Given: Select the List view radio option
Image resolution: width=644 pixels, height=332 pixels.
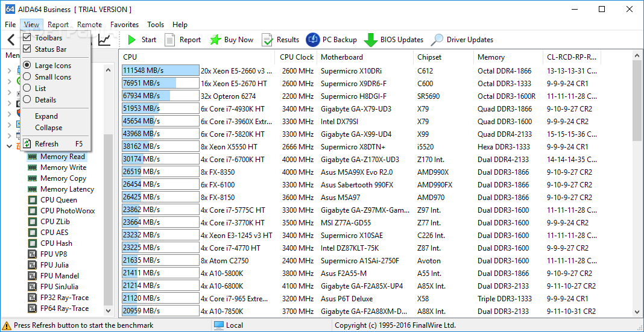Looking at the screenshot, I should coord(27,88).
